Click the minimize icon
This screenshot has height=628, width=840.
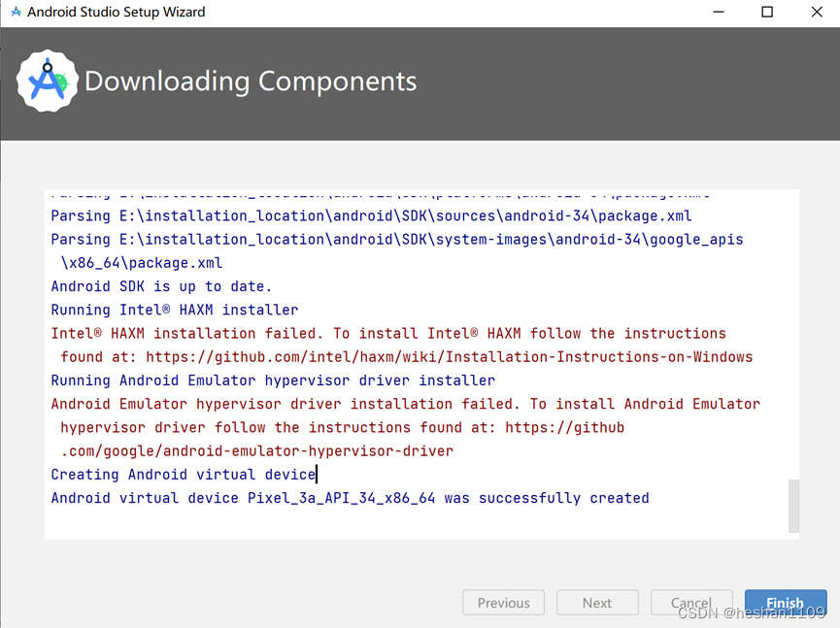pyautogui.click(x=718, y=12)
